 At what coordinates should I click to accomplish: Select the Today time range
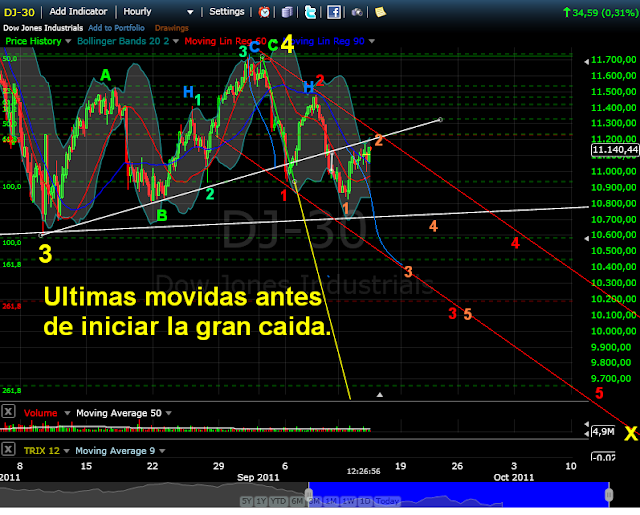click(387, 501)
